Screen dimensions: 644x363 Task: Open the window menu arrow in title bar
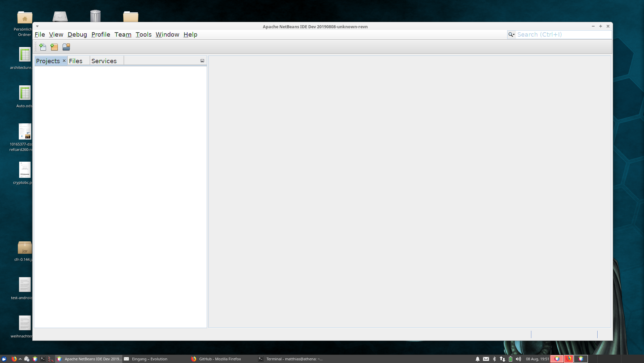(x=37, y=26)
